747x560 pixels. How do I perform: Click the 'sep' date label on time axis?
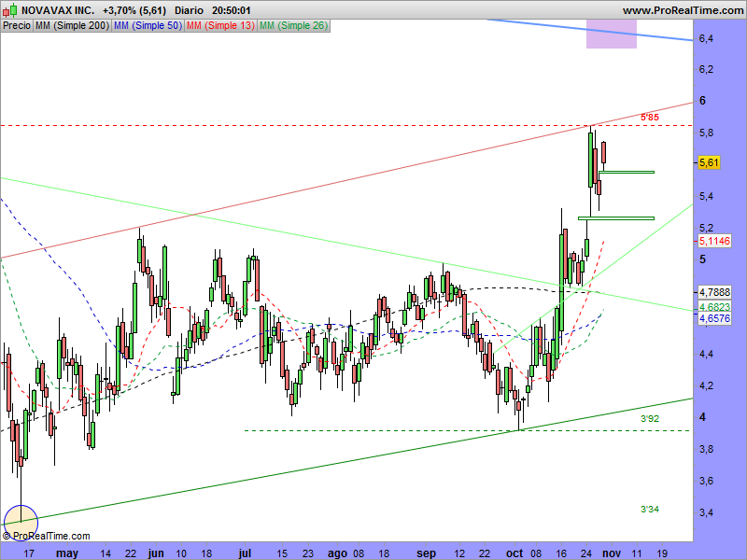click(426, 553)
